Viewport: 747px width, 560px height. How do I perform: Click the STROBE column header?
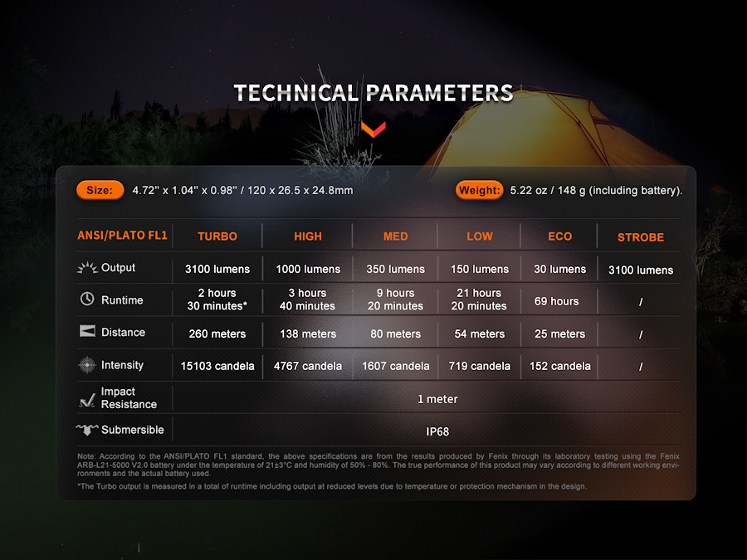tap(641, 237)
